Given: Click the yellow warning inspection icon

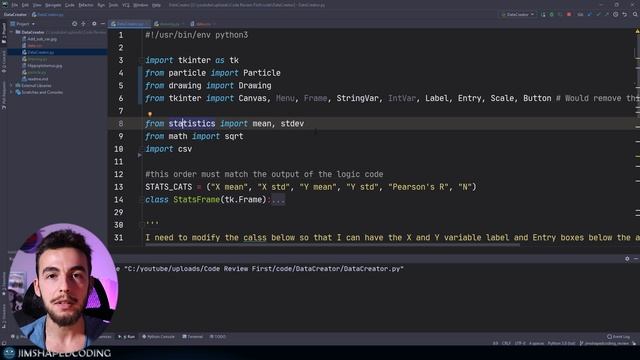Looking at the screenshot, I should (637, 31).
